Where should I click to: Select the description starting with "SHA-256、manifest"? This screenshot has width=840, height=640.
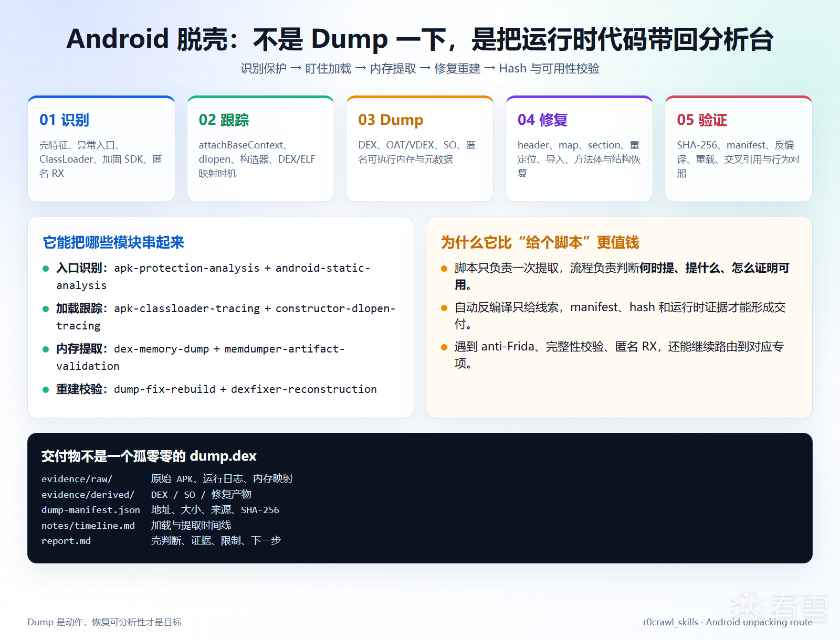738,159
